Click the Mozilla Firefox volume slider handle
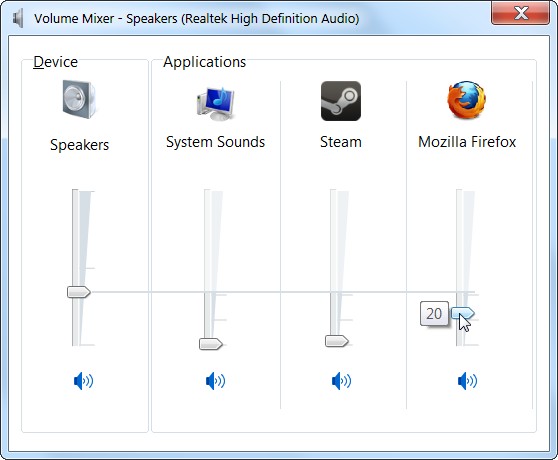Viewport: 558px width, 460px height. click(463, 313)
